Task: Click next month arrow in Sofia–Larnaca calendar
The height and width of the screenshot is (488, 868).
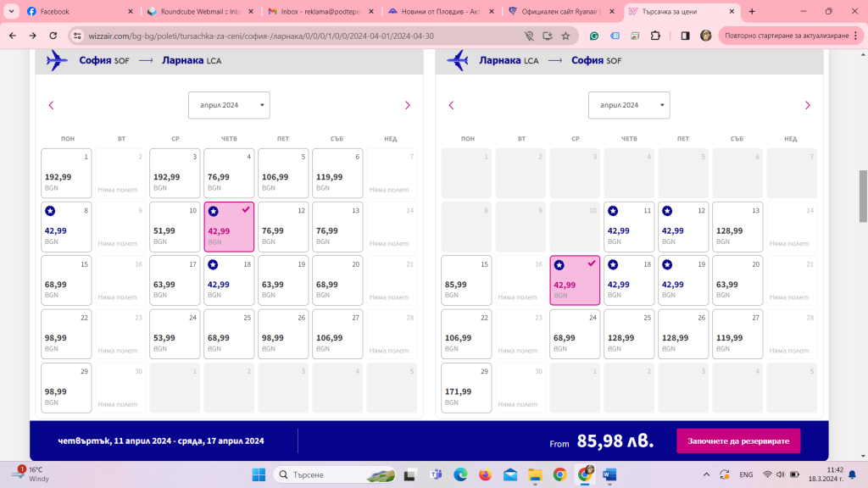Action: [x=407, y=105]
